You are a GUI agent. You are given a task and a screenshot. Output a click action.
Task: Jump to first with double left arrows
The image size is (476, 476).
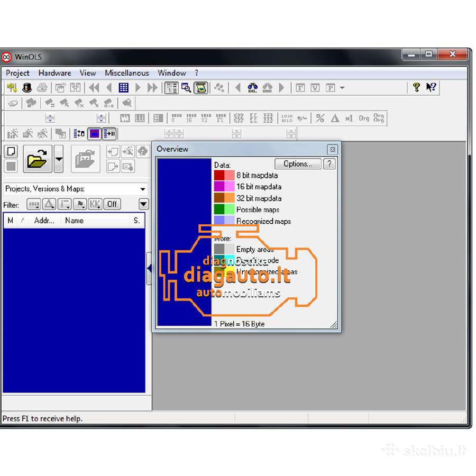click(94, 88)
